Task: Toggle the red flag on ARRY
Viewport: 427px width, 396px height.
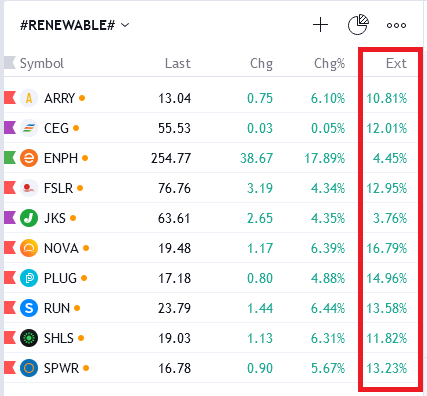Action: 10,98
